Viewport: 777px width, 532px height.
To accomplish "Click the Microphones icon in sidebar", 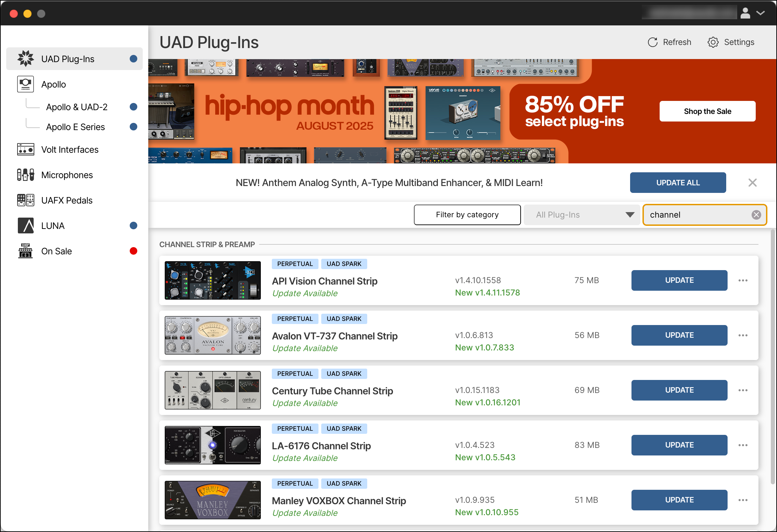I will coord(26,175).
